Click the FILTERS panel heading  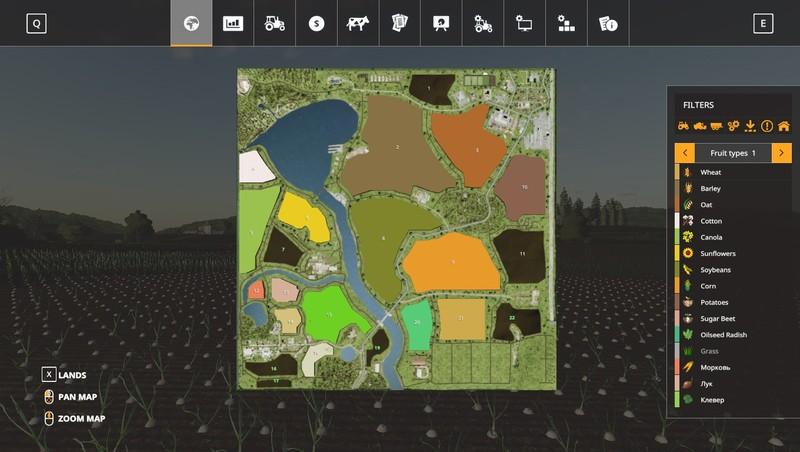pyautogui.click(x=698, y=105)
